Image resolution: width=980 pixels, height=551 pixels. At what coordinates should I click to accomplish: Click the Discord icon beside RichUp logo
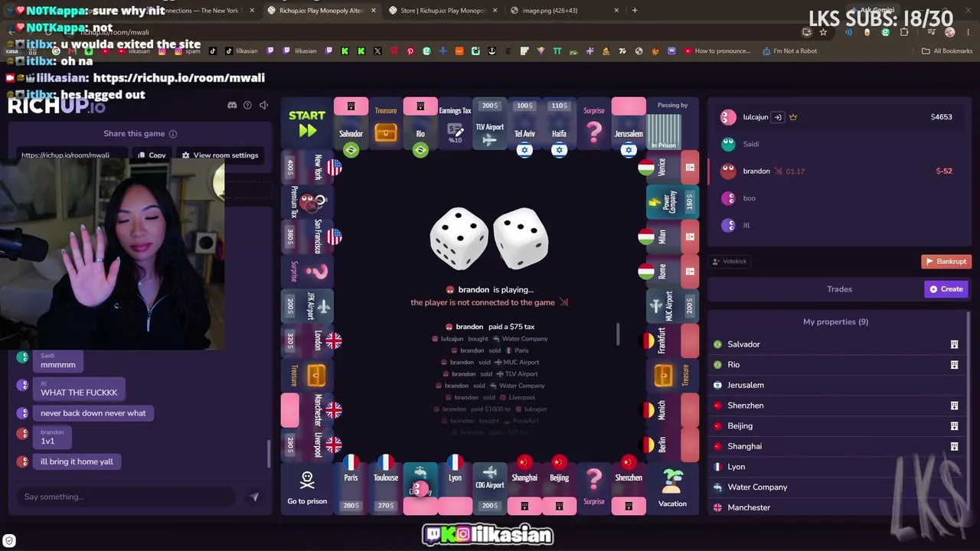[232, 105]
